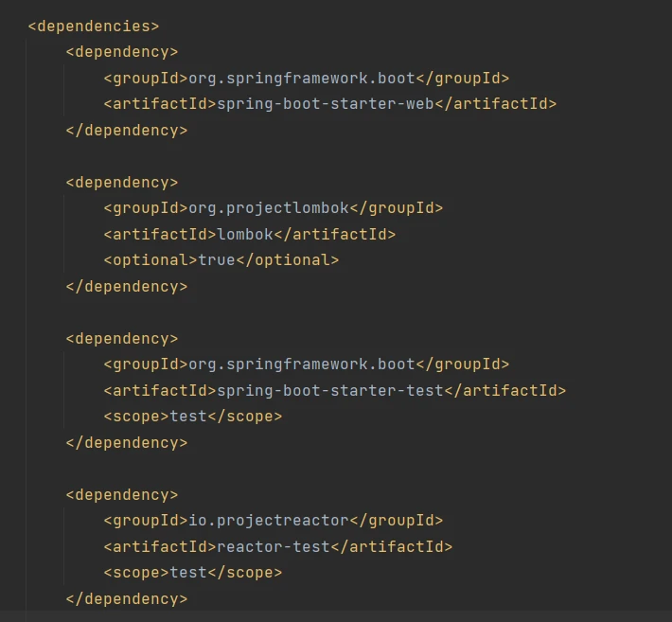Screen dimensions: 672x622
Task: Click the opening dependency tag of spring-boot-starter-test block
Action: pyautogui.click(x=121, y=338)
